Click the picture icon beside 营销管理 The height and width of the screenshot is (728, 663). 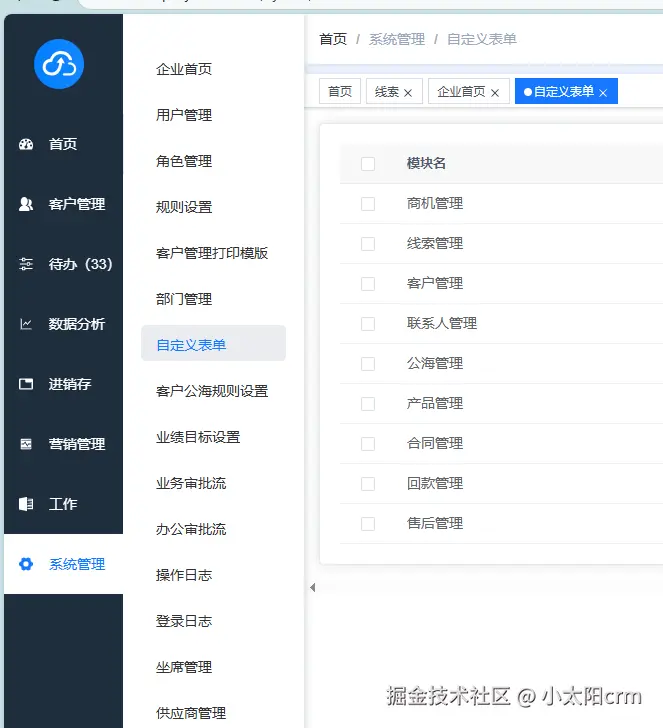pyautogui.click(x=26, y=444)
